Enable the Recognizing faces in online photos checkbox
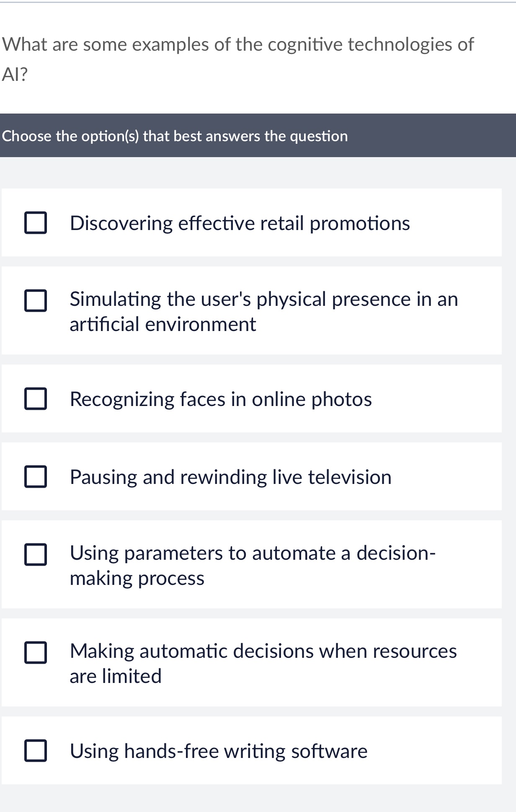Image resolution: width=516 pixels, height=812 pixels. (x=35, y=399)
